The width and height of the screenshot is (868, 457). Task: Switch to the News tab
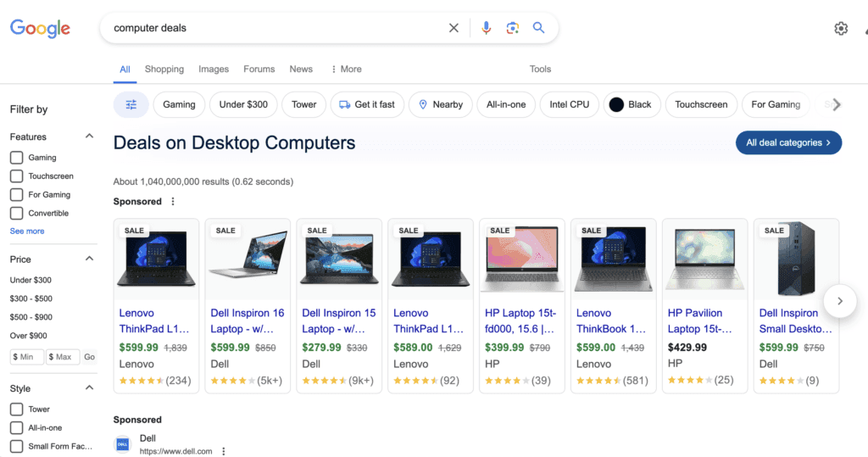(301, 70)
